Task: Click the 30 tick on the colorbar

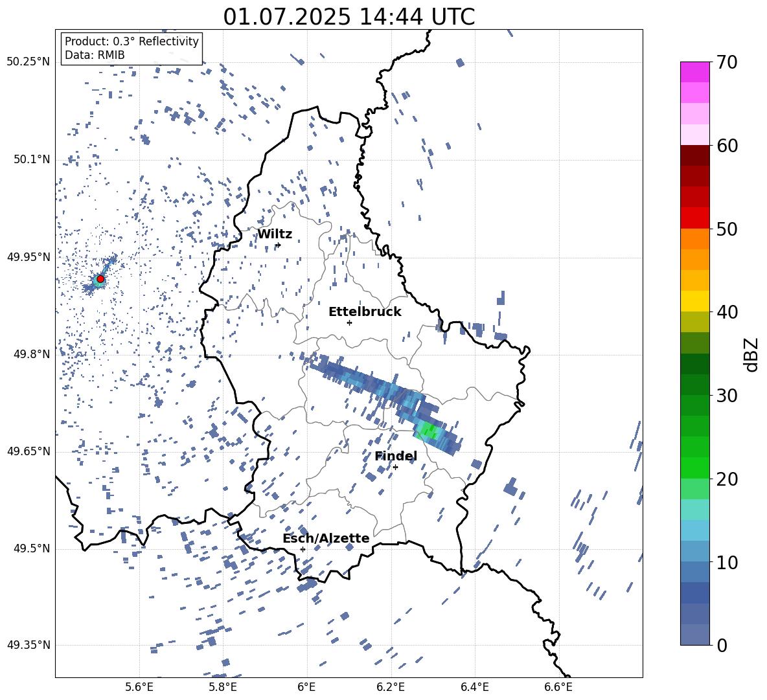Action: pyautogui.click(x=727, y=395)
